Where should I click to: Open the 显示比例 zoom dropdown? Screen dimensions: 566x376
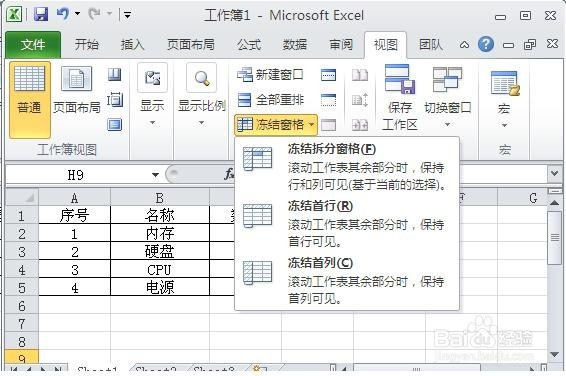[x=201, y=96]
